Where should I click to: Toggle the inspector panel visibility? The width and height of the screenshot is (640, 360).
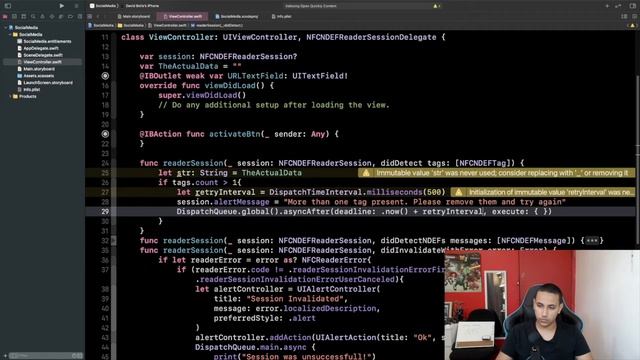click(x=632, y=6)
